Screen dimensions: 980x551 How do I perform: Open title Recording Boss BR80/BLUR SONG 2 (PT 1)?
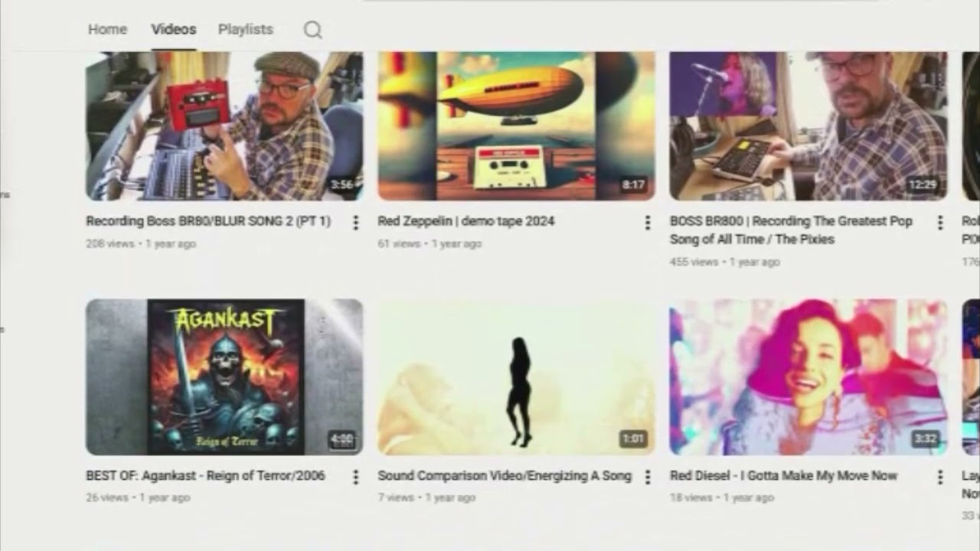point(208,221)
